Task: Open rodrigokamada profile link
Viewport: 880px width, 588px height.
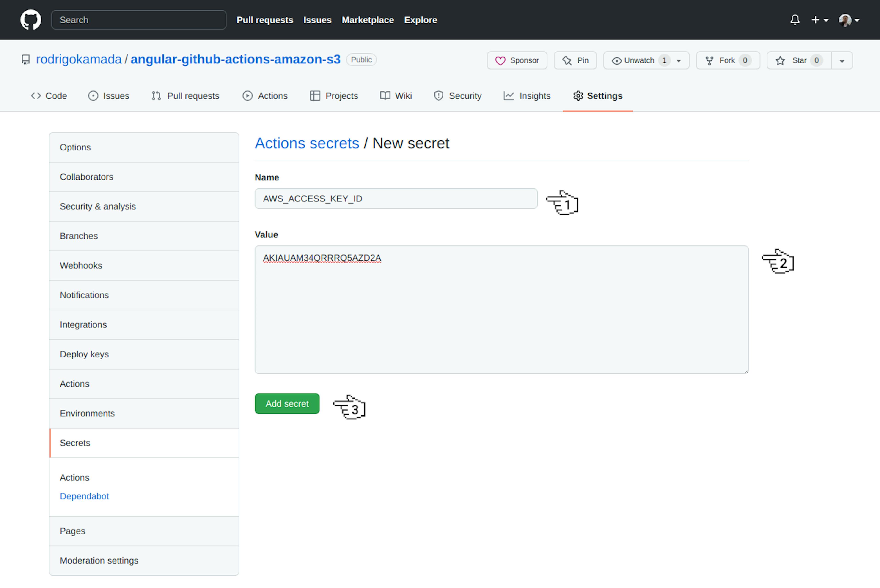Action: (x=79, y=60)
